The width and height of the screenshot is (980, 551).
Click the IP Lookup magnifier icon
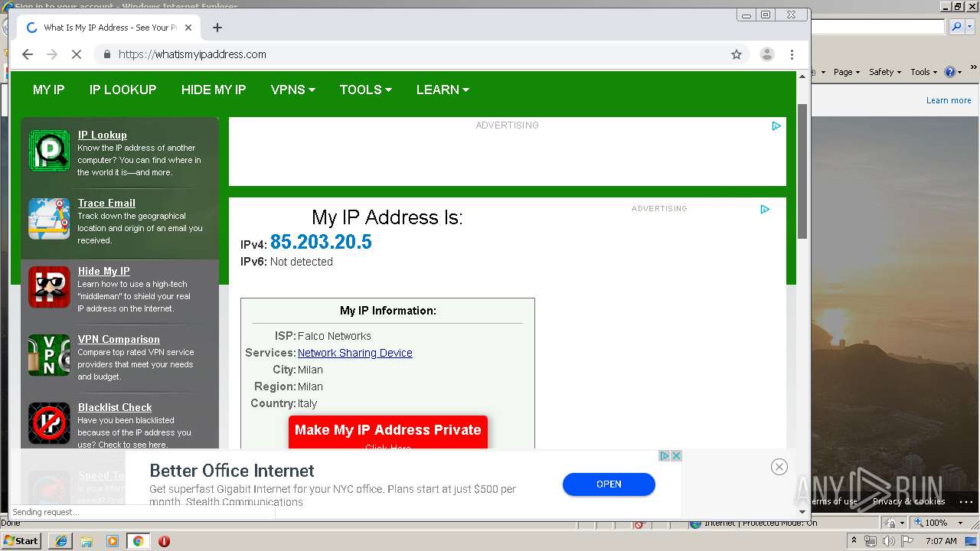(49, 150)
